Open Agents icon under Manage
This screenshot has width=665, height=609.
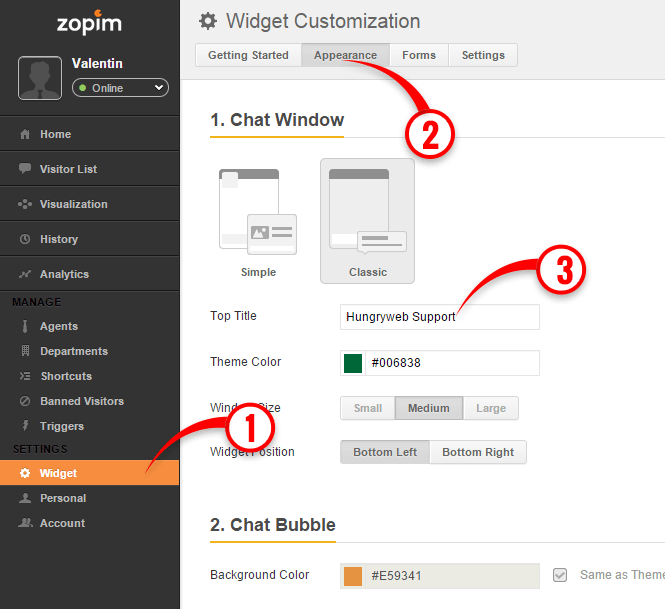pyautogui.click(x=25, y=326)
